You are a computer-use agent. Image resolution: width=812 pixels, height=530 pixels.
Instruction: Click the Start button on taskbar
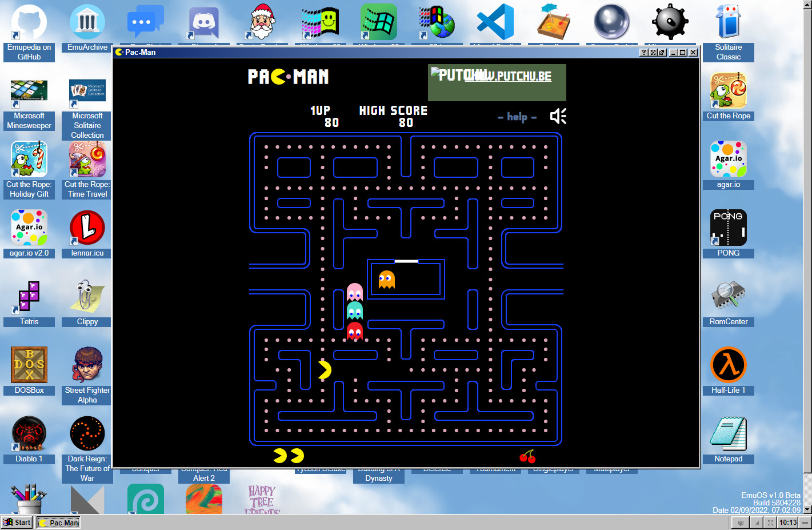point(17,522)
